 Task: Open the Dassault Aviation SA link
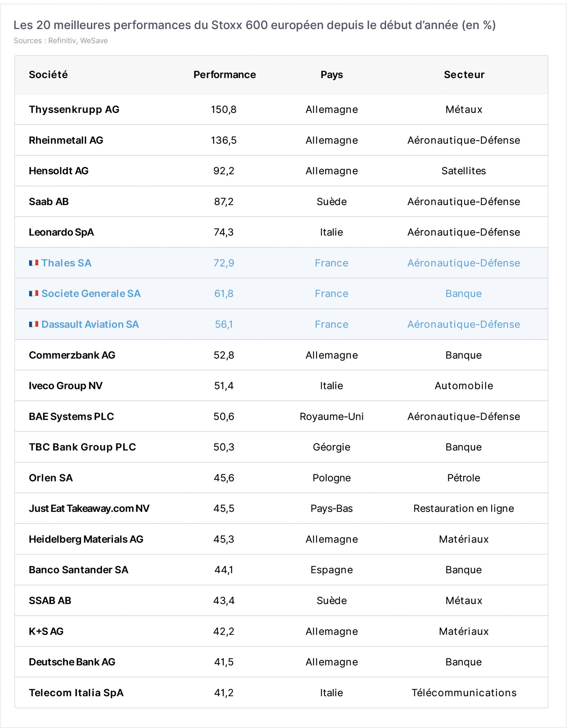coord(90,324)
